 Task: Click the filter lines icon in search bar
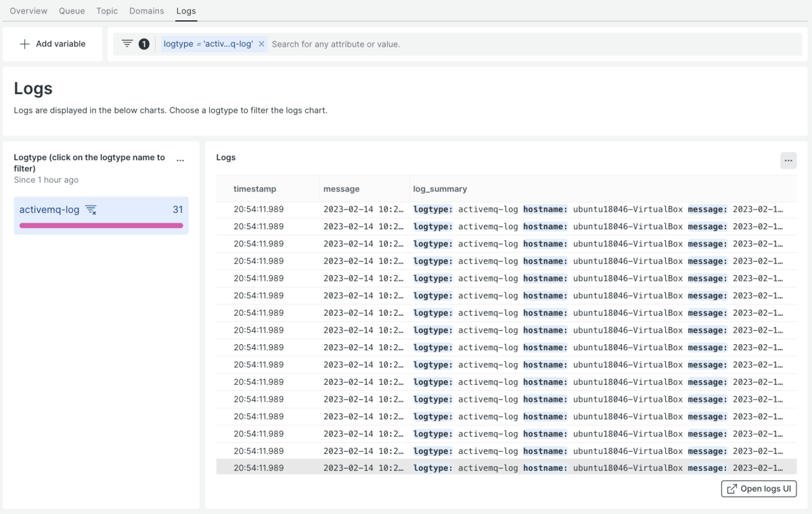pyautogui.click(x=127, y=44)
